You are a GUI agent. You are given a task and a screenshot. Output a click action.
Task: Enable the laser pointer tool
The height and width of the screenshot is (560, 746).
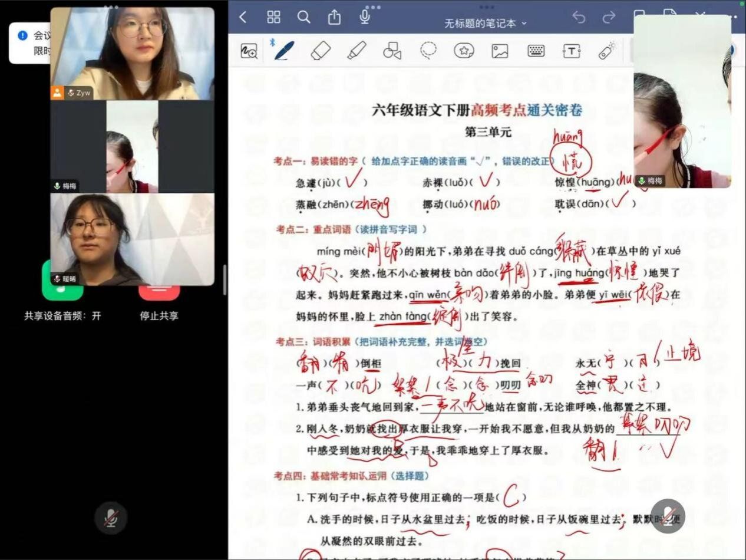(x=607, y=51)
